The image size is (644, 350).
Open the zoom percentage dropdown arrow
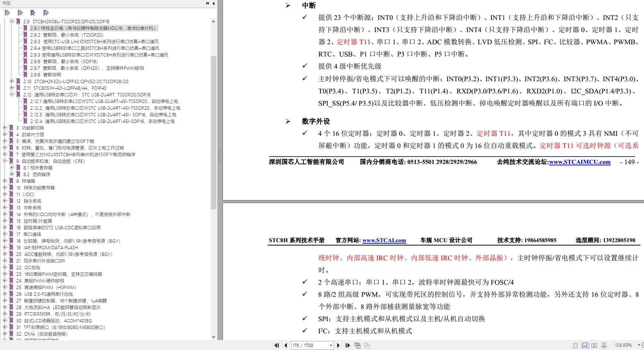[x=639, y=345]
